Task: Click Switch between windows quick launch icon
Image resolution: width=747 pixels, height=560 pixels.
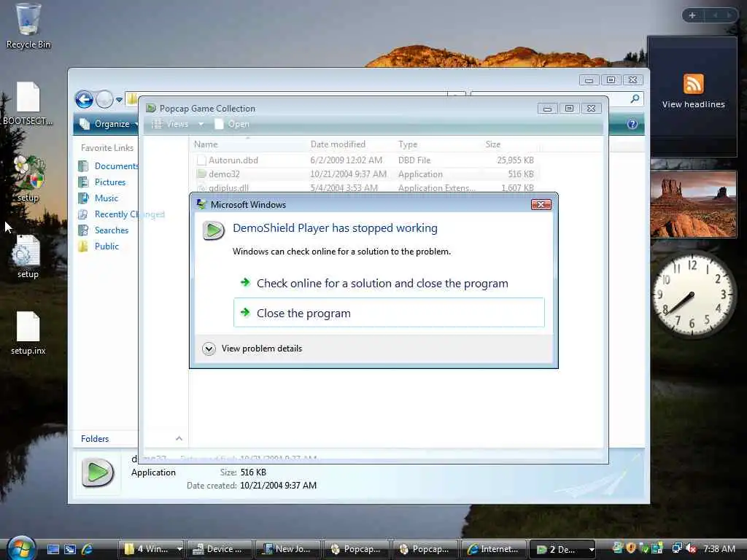Action: (70, 550)
